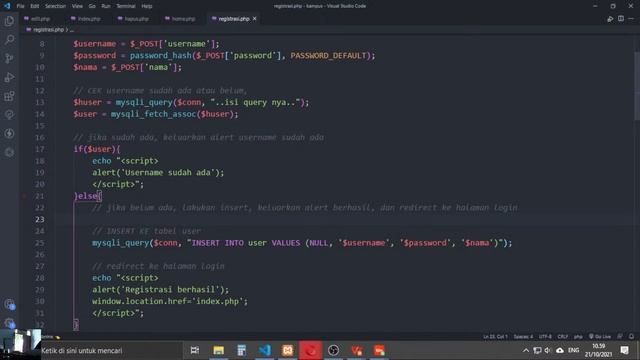This screenshot has width=640, height=360.
Task: Toggle breakpoint on line 21
Action: pyautogui.click(x=24, y=196)
